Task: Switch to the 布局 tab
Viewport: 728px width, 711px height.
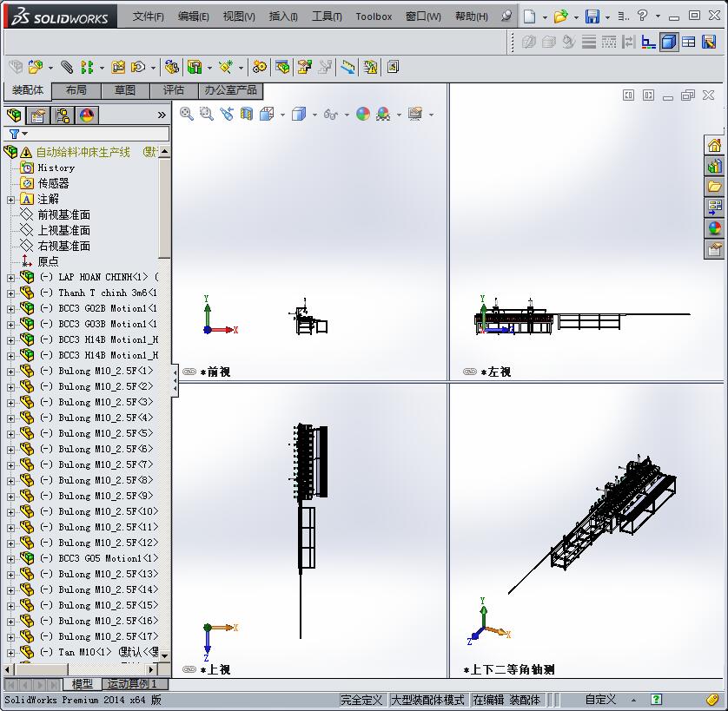Action: coord(76,90)
